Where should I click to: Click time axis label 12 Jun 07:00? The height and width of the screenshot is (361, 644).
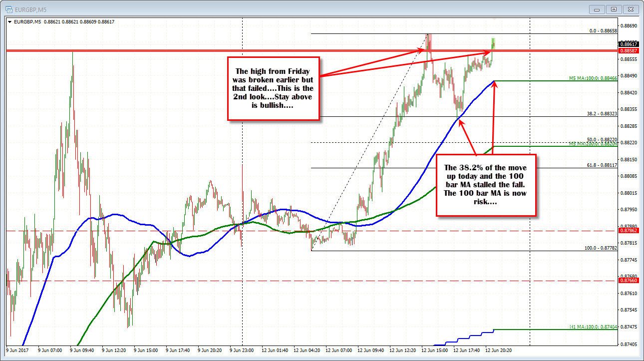coord(339,350)
